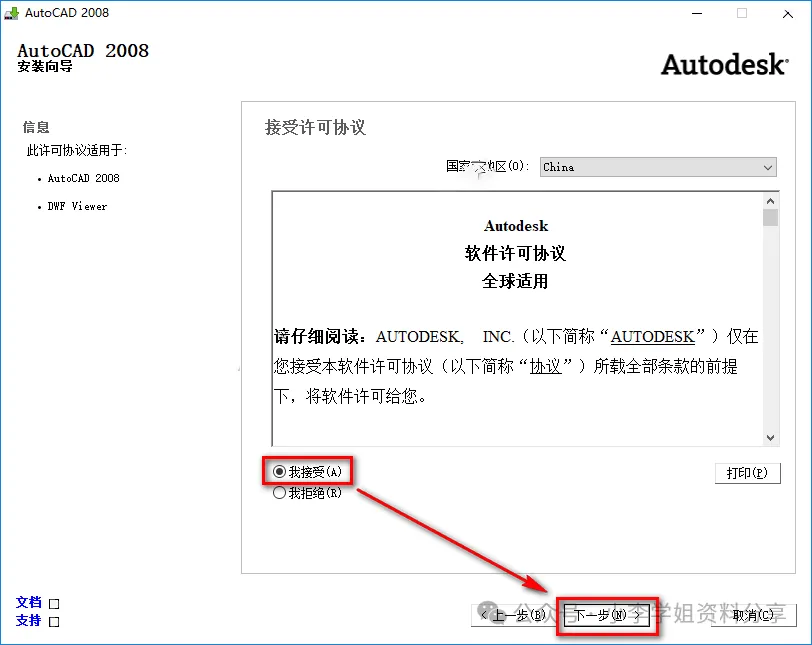Click the 上一步(B) back button

(513, 615)
